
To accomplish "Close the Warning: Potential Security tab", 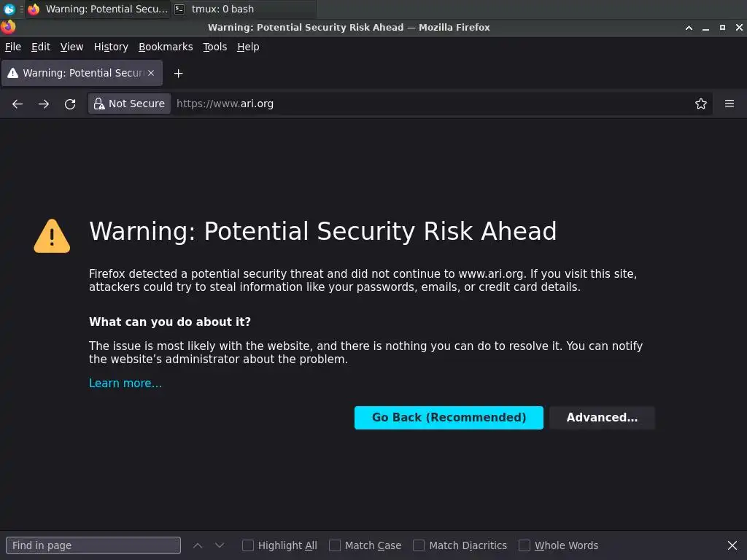I will click(x=151, y=73).
